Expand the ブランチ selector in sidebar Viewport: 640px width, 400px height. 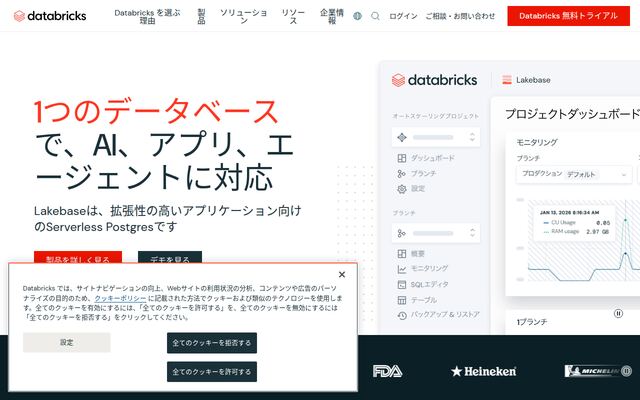[436, 233]
